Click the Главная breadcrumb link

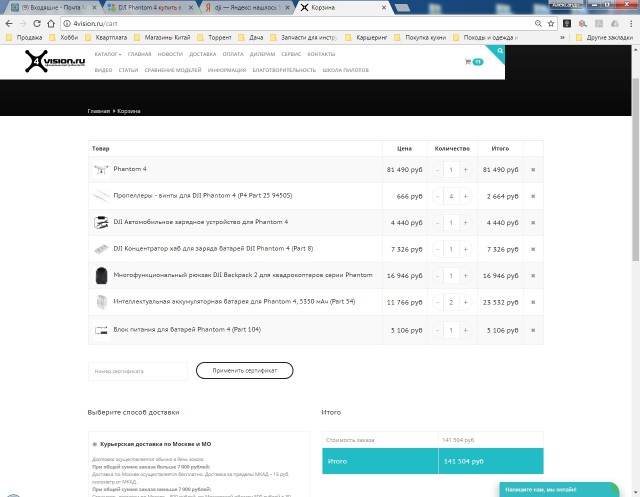tap(98, 110)
